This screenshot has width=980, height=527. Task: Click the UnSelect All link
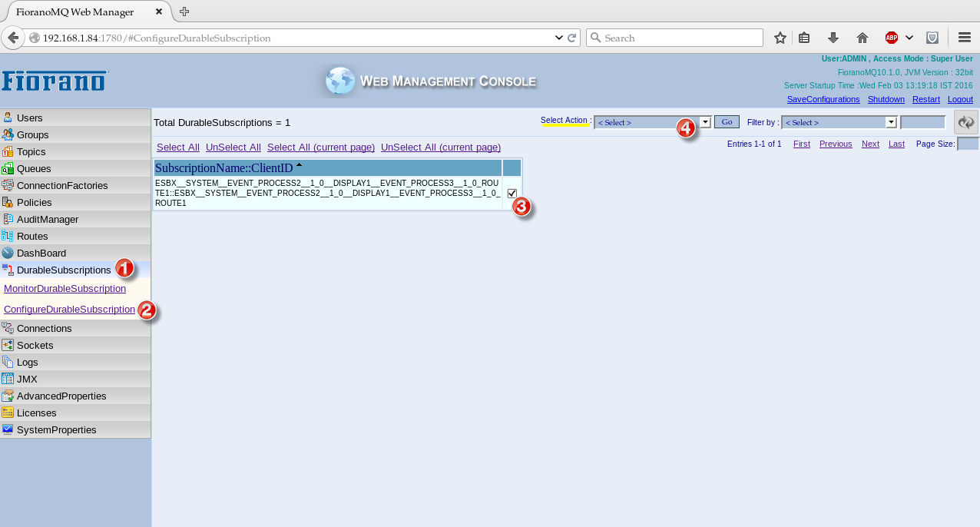tap(233, 147)
